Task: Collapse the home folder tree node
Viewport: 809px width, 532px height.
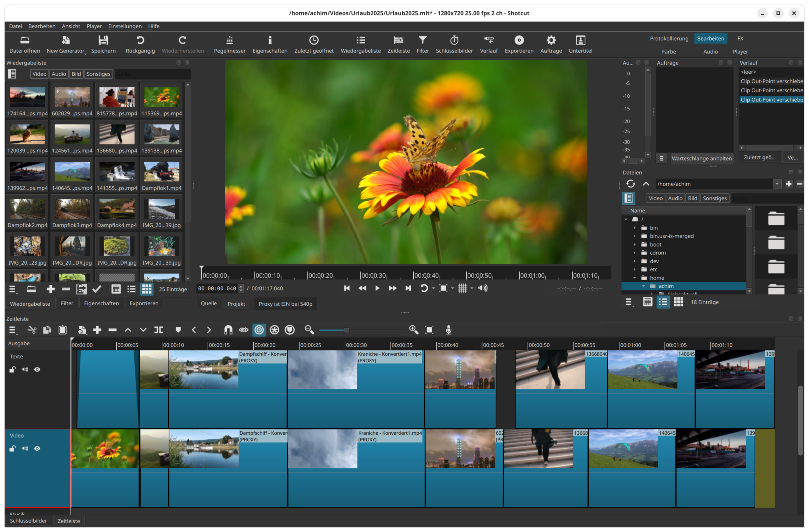Action: pos(634,278)
